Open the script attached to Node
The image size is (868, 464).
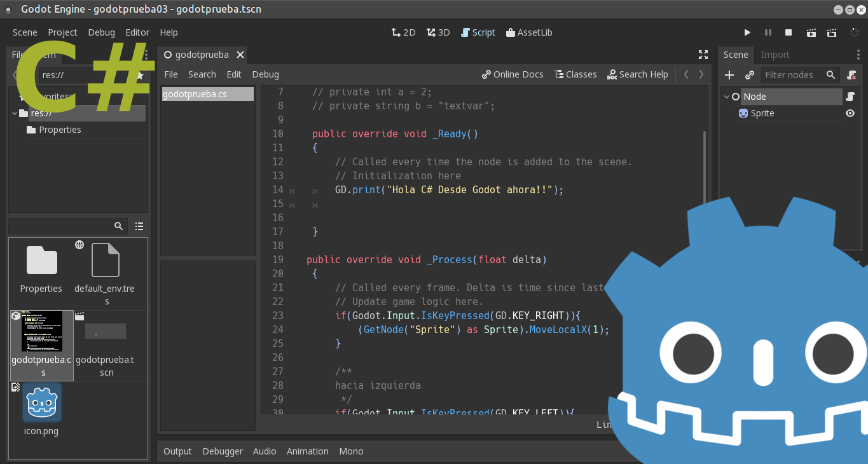point(850,97)
